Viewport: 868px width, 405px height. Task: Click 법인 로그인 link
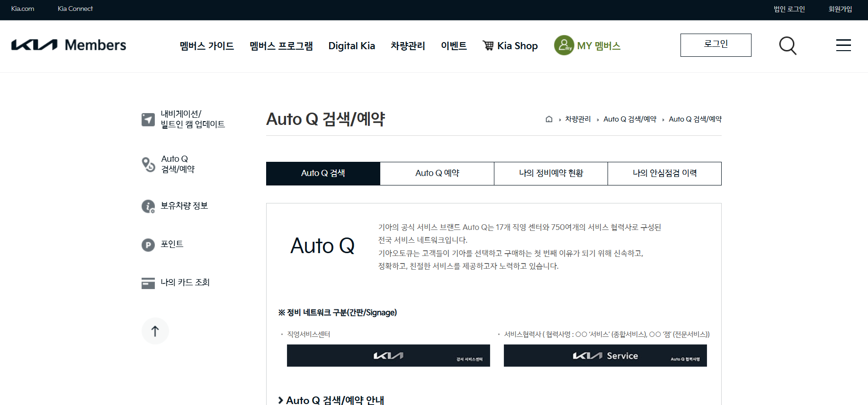click(789, 9)
